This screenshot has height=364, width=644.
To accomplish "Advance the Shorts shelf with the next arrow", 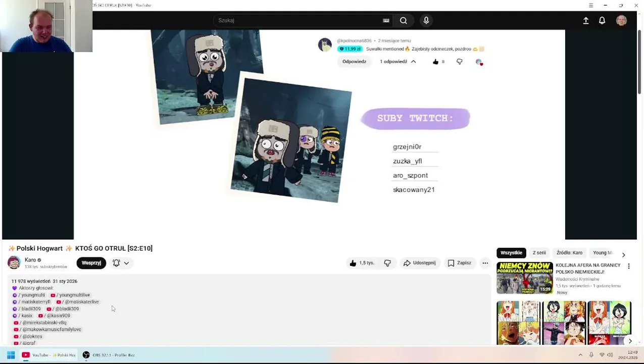I will [630, 341].
